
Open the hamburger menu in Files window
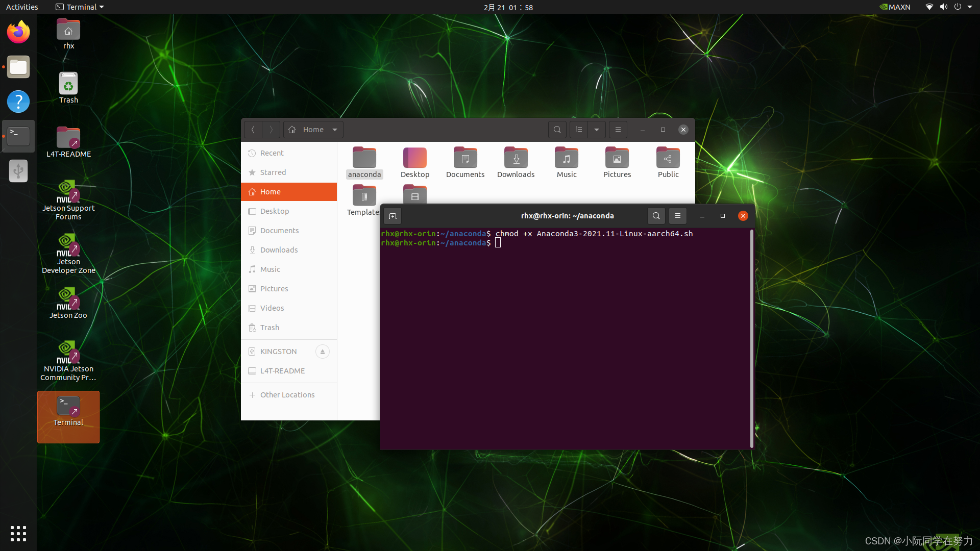tap(618, 129)
